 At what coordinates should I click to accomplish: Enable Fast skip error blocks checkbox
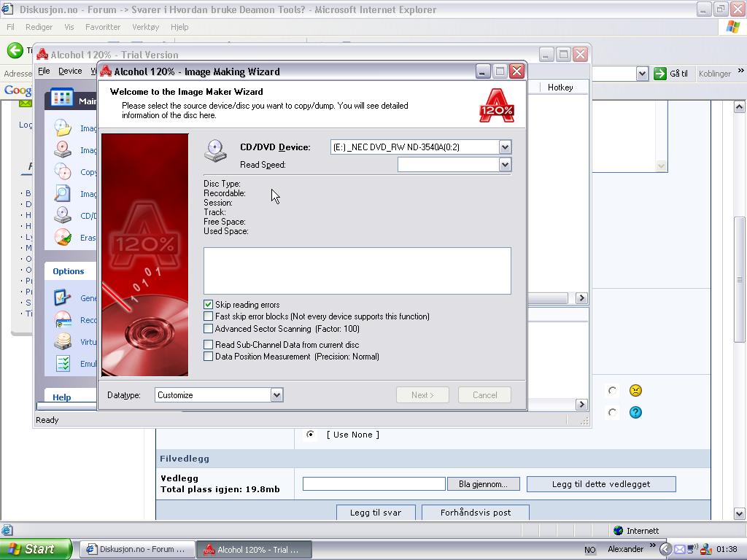208,316
